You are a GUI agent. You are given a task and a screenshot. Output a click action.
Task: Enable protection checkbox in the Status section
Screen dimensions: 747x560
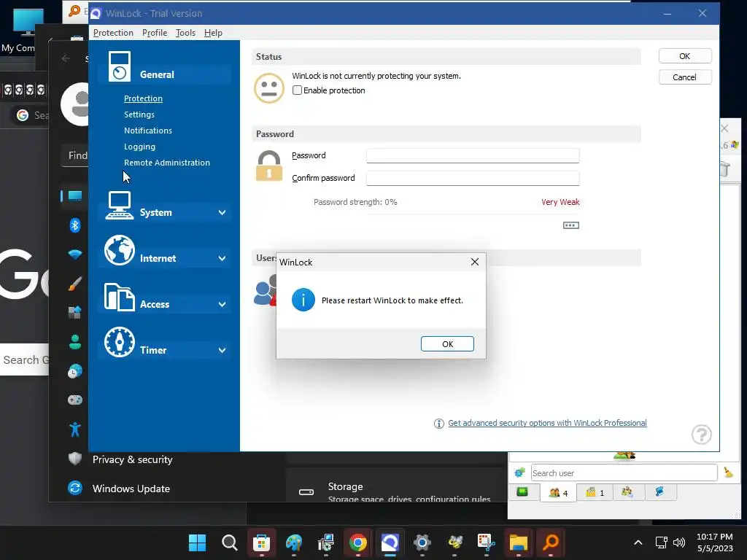(298, 90)
